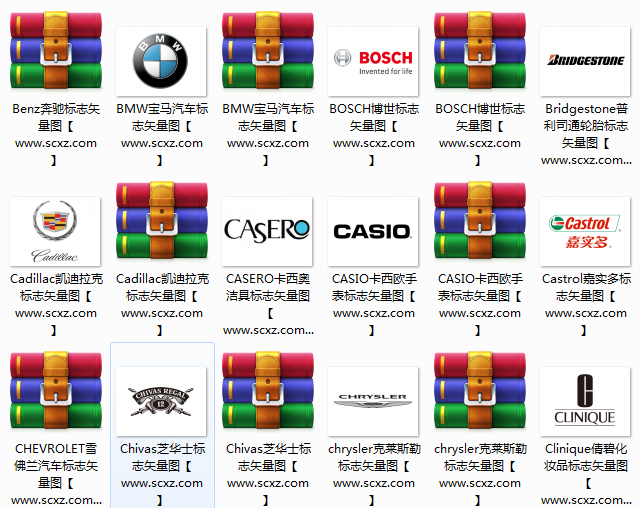Image resolution: width=640 pixels, height=508 pixels.
Task: Open the BOSCH logo image thumbnail
Action: [373, 60]
